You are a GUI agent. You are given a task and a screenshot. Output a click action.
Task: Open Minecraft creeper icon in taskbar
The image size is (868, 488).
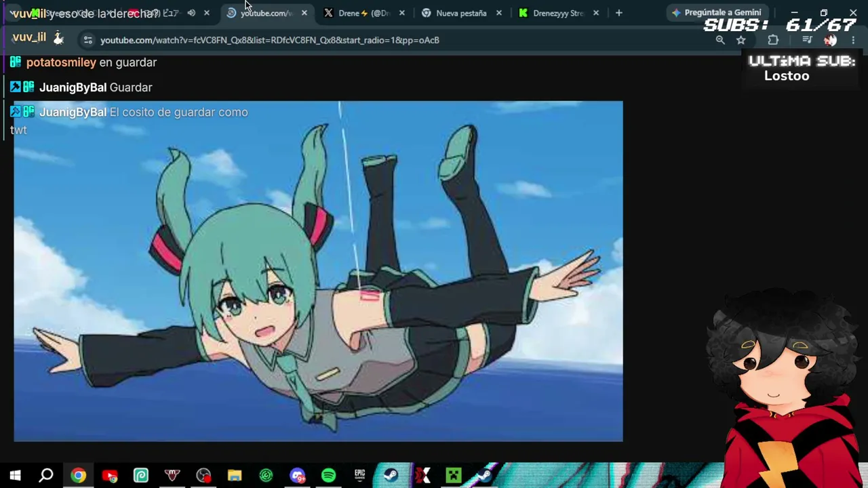point(453,476)
